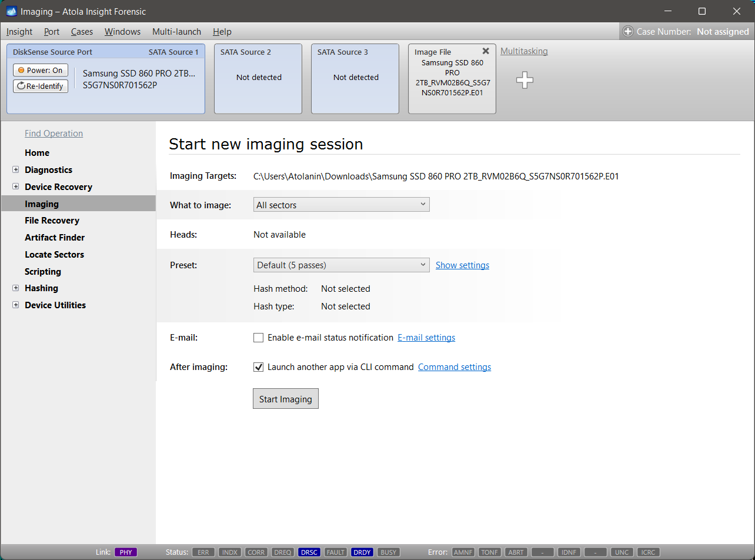This screenshot has height=560, width=755.
Task: Open the Windows menu
Action: 122,32
